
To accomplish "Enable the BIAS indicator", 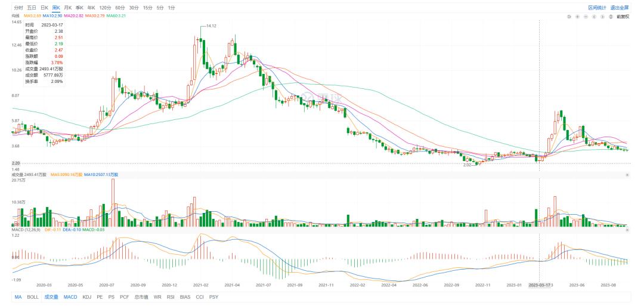I will pyautogui.click(x=185, y=297).
